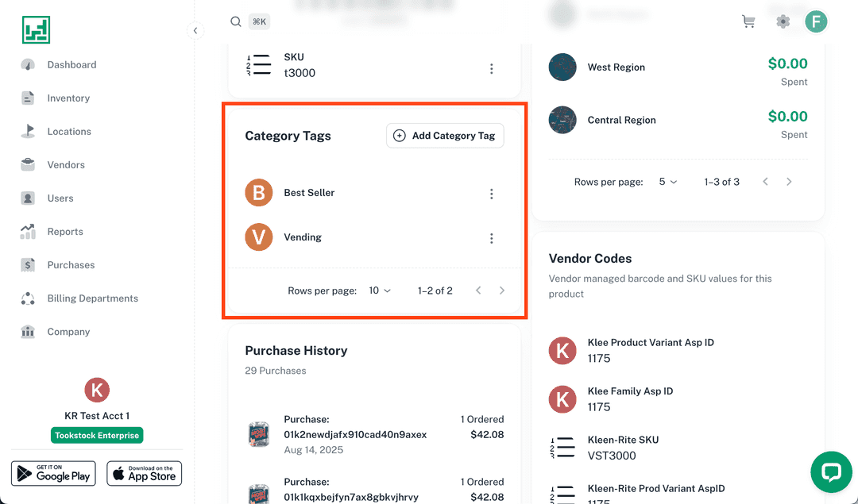Open the Best Seller tag options menu
This screenshot has height=504, width=858.
pos(491,193)
